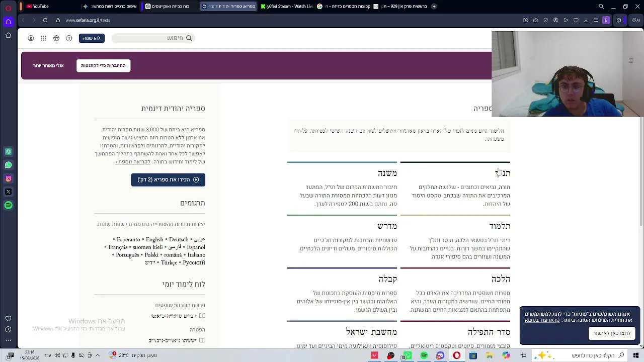Go back to the previous page
644x362 pixels.
pyautogui.click(x=23, y=20)
